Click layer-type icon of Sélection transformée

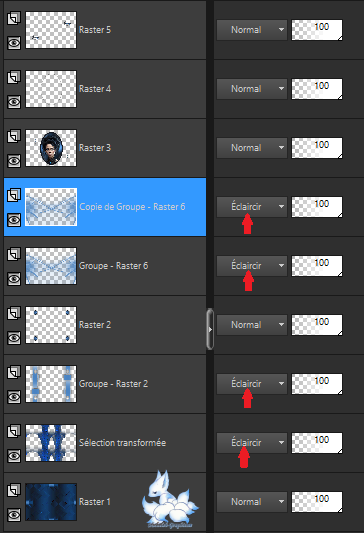click(x=14, y=431)
